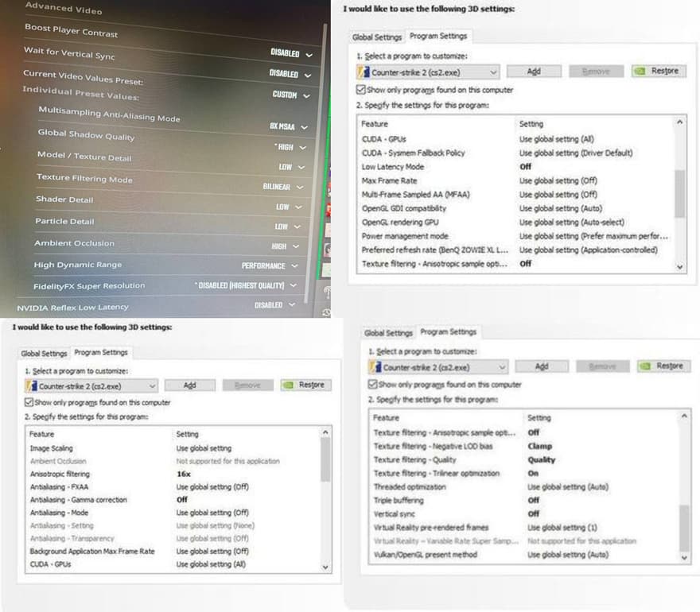The image size is (700, 612).
Task: Select Triple buffering row
Action: point(524,501)
